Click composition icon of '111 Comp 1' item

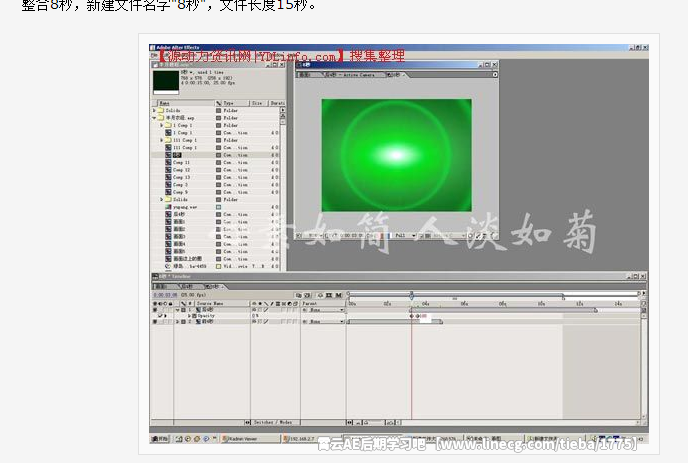168,147
